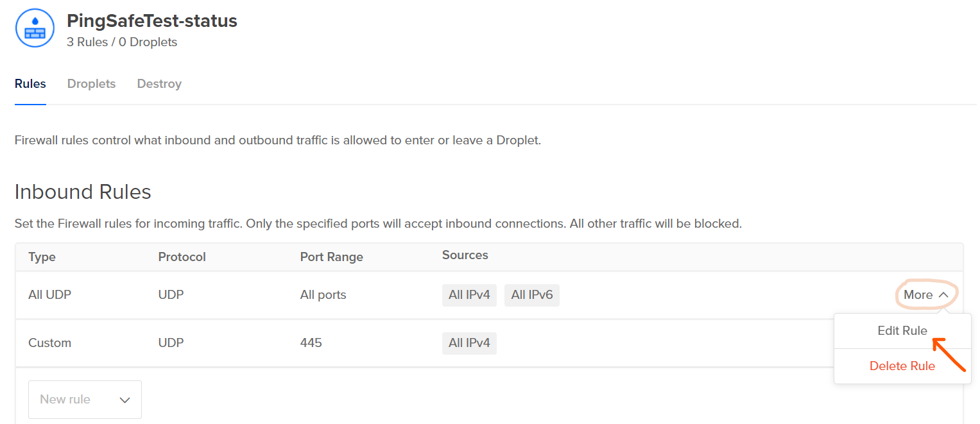Select the Custom rule type cell
Viewport: 980px width, 424px height.
[49, 343]
